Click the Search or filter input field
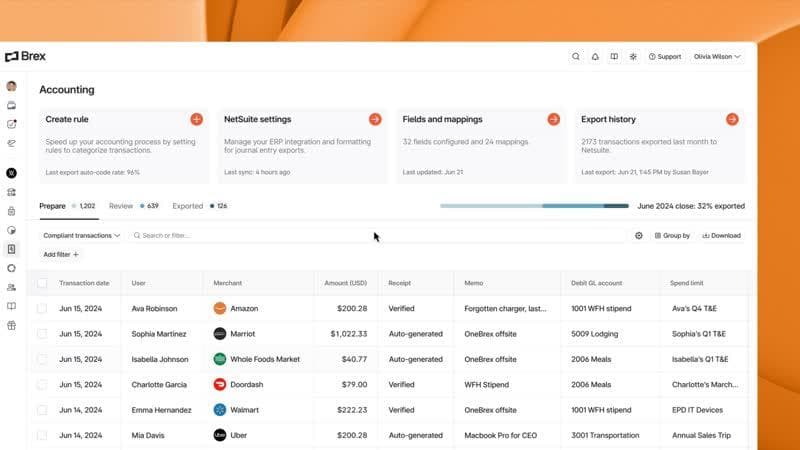The height and width of the screenshot is (450, 800). (380, 236)
